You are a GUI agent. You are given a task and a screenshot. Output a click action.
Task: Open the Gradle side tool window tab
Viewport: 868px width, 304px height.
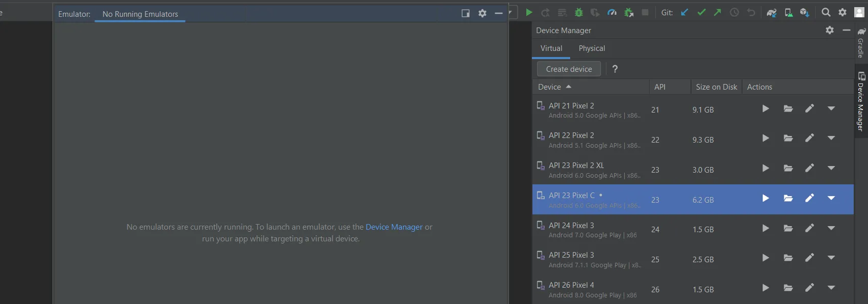[861, 43]
